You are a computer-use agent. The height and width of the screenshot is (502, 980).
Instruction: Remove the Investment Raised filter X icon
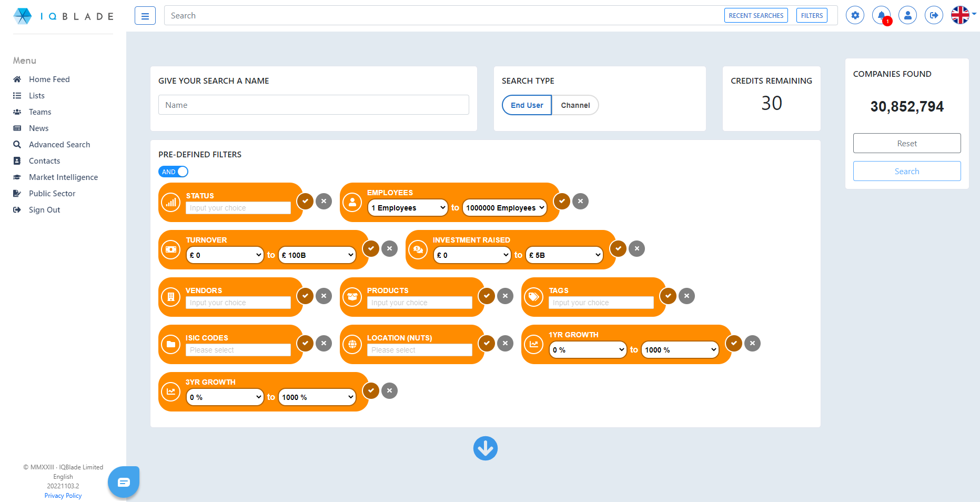coord(637,248)
